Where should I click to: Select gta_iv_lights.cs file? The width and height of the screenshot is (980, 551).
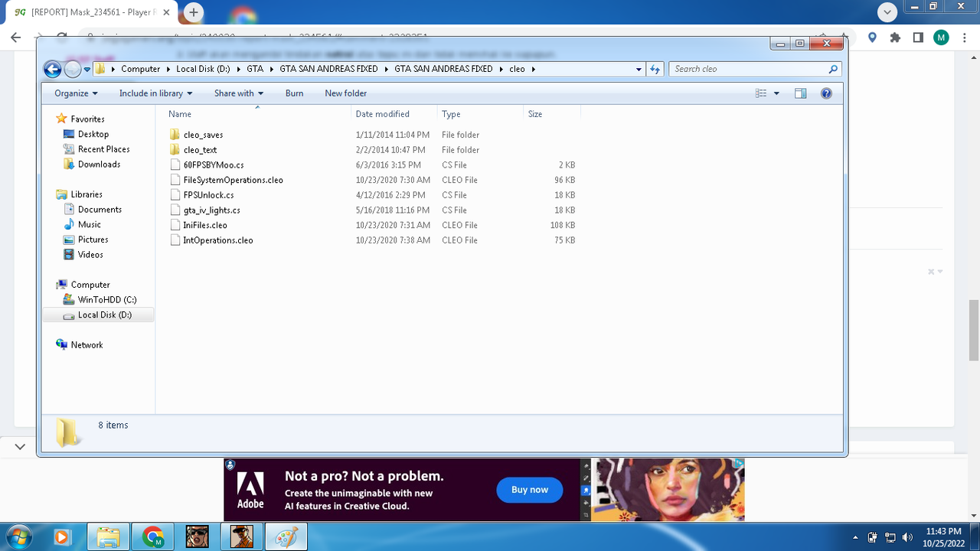pos(211,210)
